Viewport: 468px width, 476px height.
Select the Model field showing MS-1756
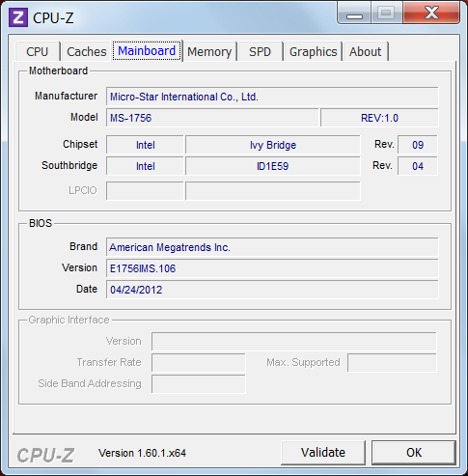[x=212, y=118]
